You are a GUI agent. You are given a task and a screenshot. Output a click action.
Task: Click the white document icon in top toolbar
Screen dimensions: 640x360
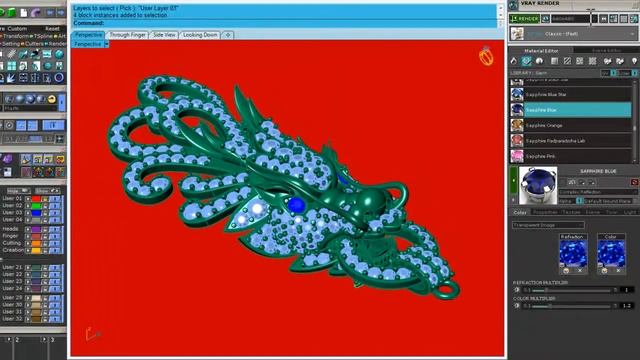24,13
